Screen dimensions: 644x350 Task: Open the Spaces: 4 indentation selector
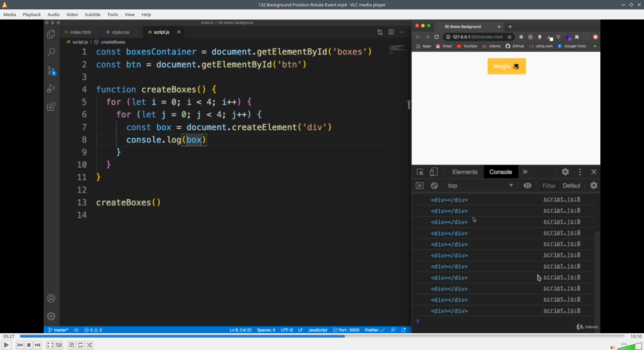(266, 330)
